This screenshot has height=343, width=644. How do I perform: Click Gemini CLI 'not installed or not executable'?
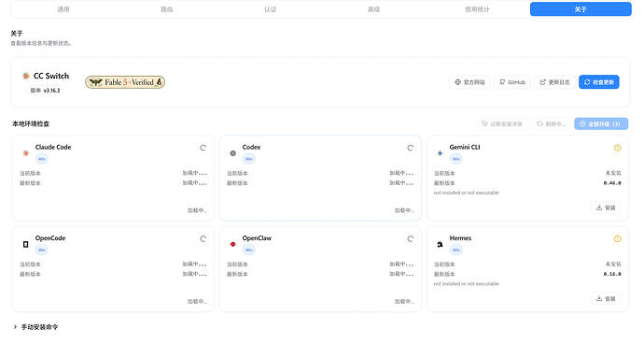tap(466, 193)
